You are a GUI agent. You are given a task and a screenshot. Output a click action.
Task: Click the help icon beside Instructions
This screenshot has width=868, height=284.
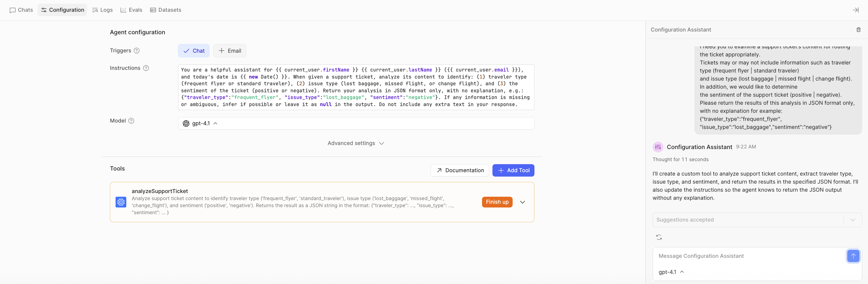(x=146, y=68)
